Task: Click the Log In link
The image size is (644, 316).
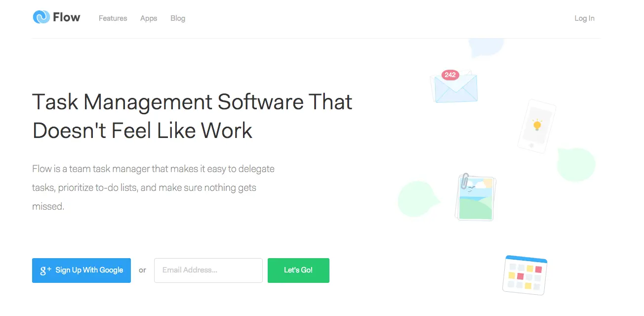Action: tap(584, 18)
